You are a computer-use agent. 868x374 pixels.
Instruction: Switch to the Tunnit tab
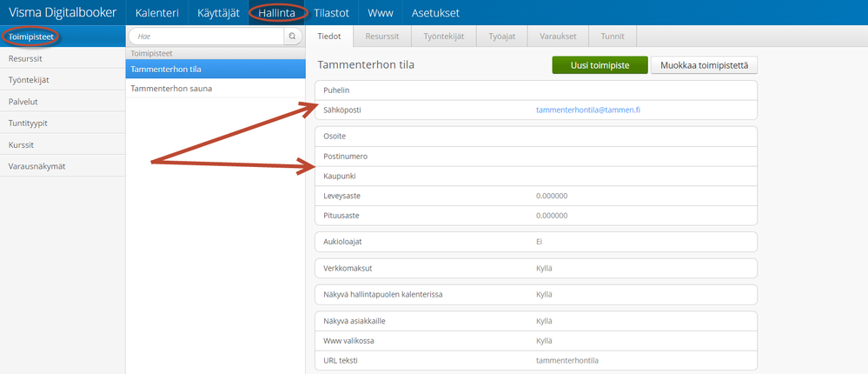point(613,37)
